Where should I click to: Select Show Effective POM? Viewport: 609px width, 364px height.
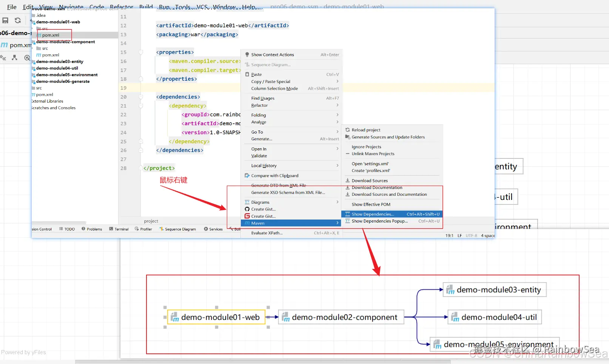pyautogui.click(x=371, y=204)
